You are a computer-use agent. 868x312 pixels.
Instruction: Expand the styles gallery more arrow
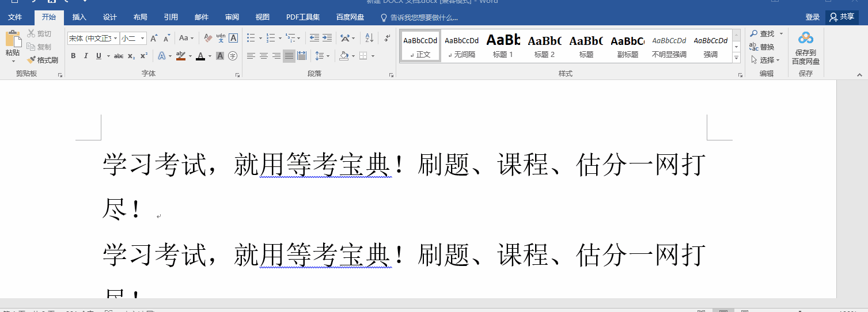(736, 58)
